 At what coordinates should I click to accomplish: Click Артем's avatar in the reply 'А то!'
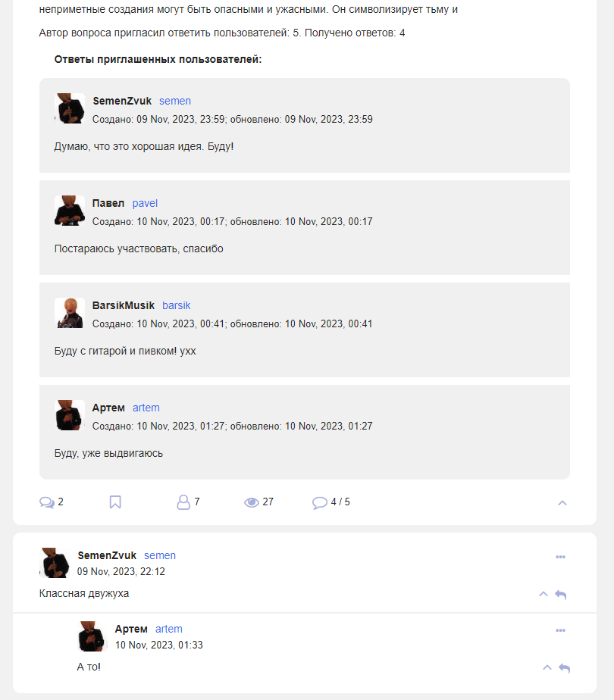pos(92,636)
